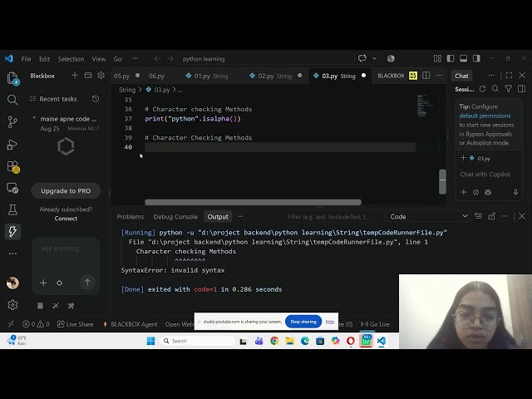Add context plus in Copilot chat input
This screenshot has height=399, width=532.
point(464,192)
